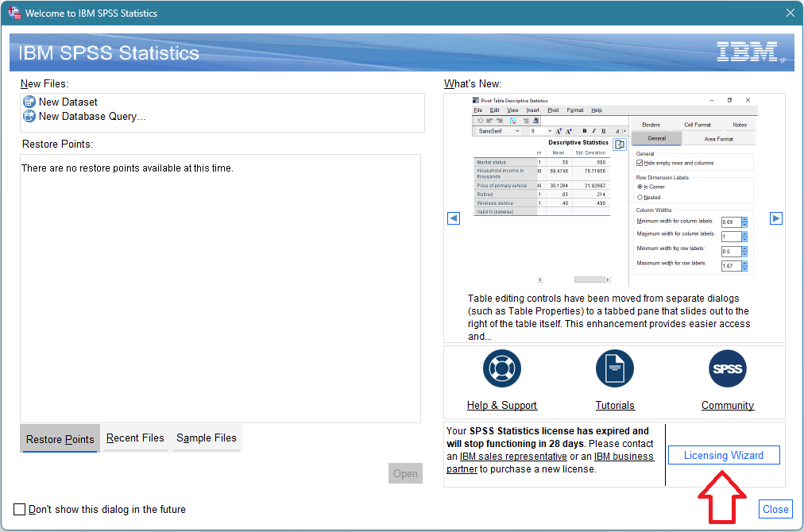This screenshot has height=532, width=804.
Task: Open the Tutorials link
Action: pos(615,406)
